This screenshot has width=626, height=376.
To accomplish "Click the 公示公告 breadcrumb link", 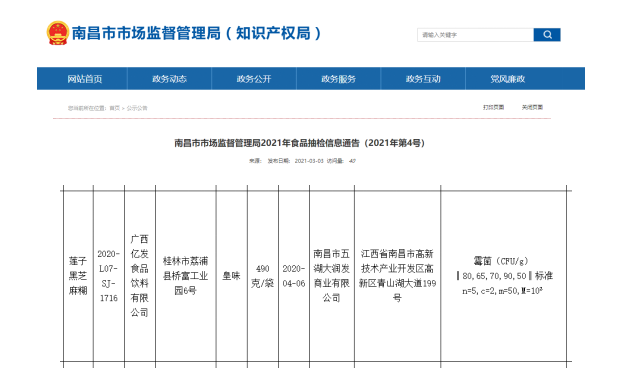I will click(x=137, y=108).
